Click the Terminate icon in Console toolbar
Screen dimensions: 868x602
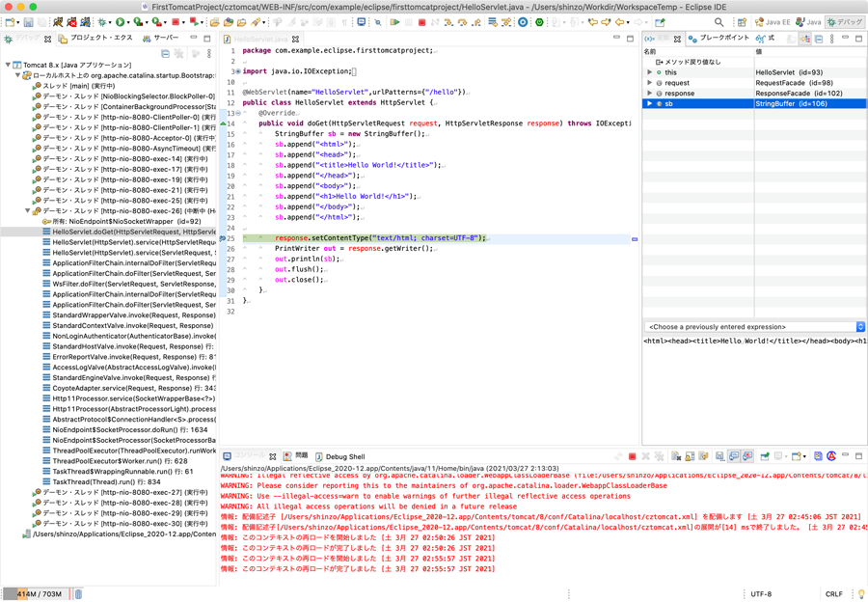pos(632,456)
